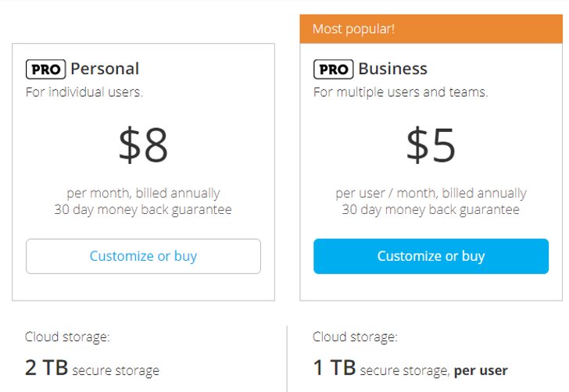Select the orange Most popular! banner

point(431,29)
